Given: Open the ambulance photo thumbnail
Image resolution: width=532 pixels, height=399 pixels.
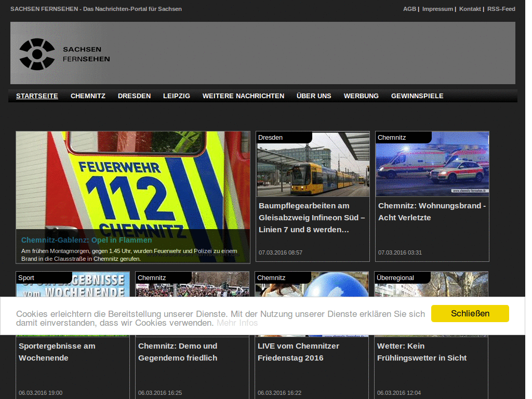Looking at the screenshot, I should click(x=432, y=165).
